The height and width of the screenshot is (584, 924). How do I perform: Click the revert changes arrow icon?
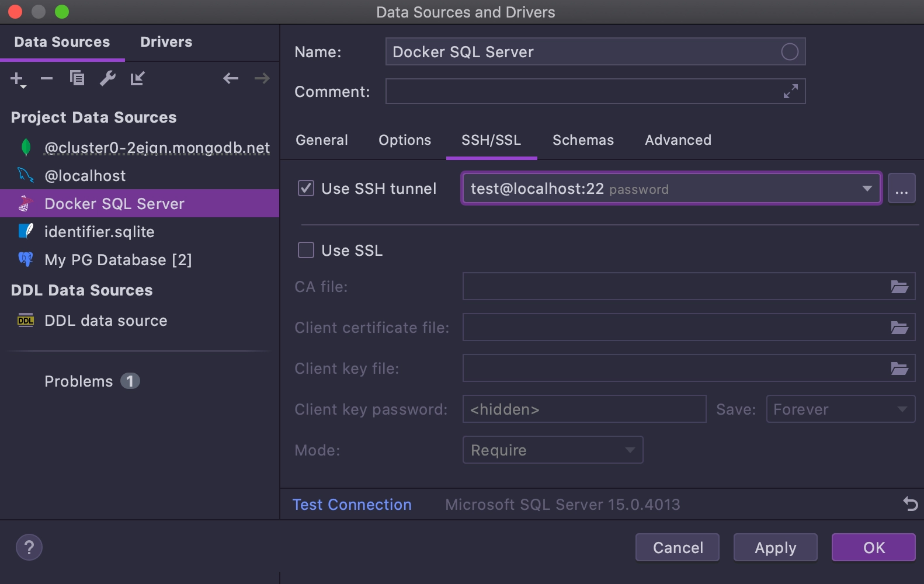(x=910, y=503)
